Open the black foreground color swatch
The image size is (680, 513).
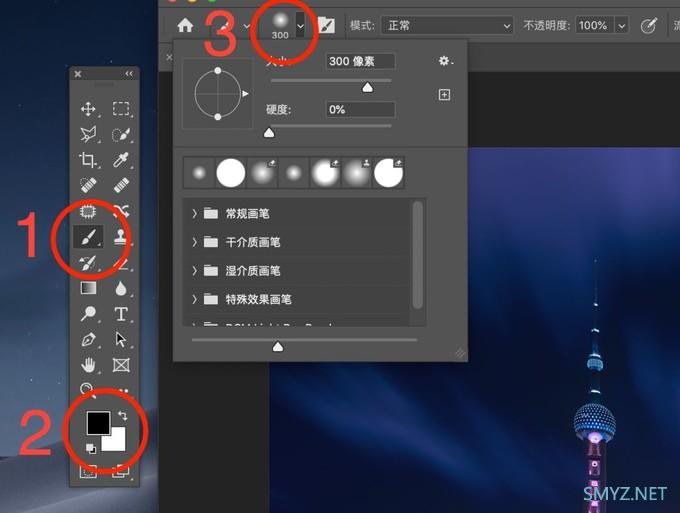coord(98,423)
